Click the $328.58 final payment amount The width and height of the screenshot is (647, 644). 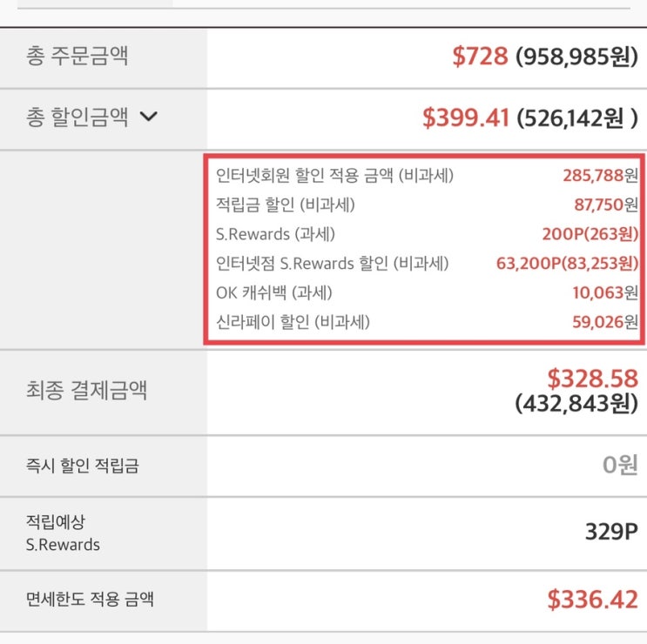592,379
